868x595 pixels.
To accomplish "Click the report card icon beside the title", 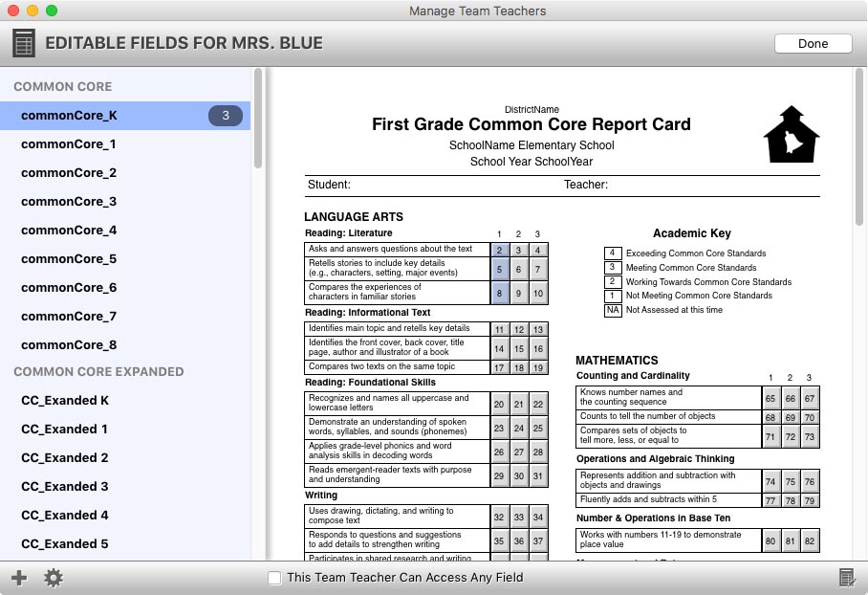I will click(x=24, y=43).
